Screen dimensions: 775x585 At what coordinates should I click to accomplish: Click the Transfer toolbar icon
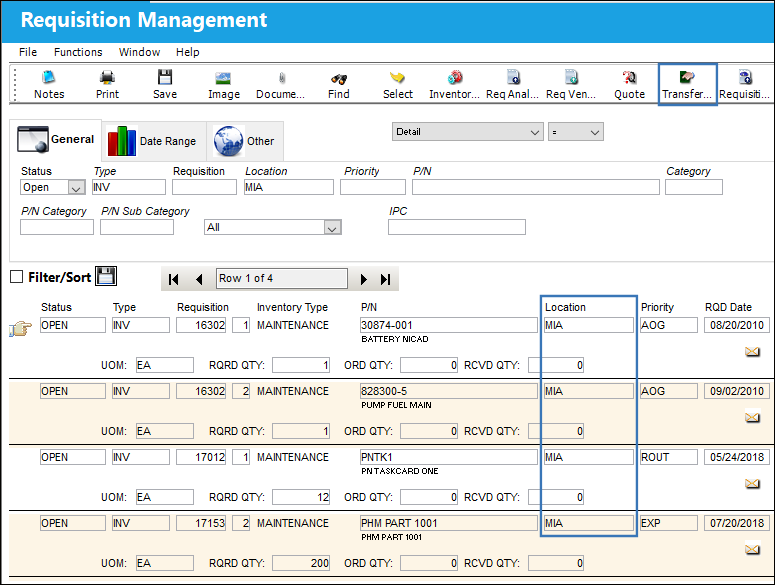pyautogui.click(x=687, y=84)
